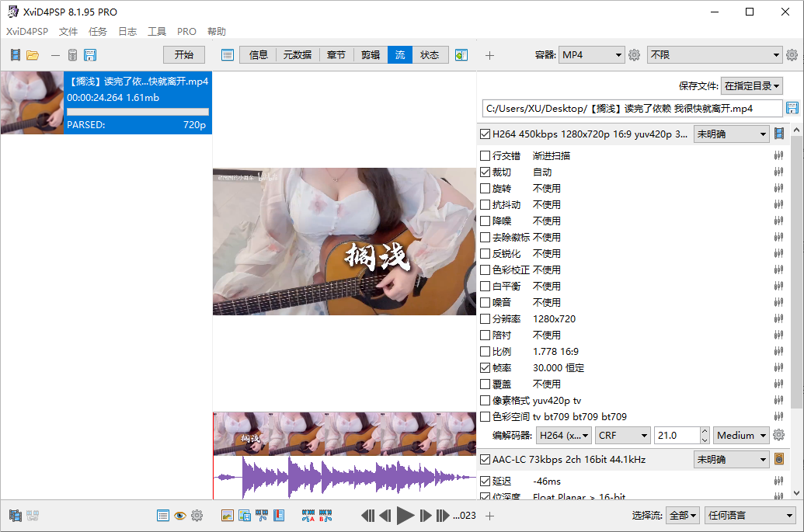Click the save floppy icon in toolbar
Viewport: 804px width, 532px height.
pyautogui.click(x=90, y=55)
